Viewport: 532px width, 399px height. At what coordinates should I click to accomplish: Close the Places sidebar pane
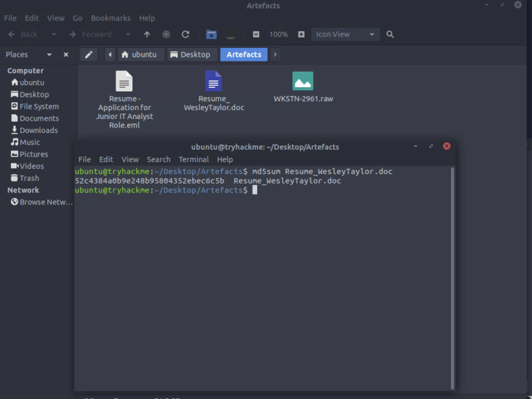pyautogui.click(x=66, y=55)
